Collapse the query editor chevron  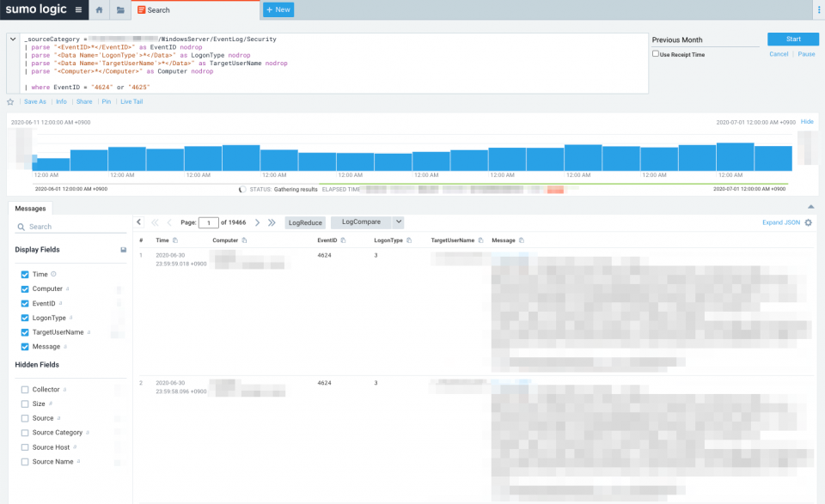(13, 39)
